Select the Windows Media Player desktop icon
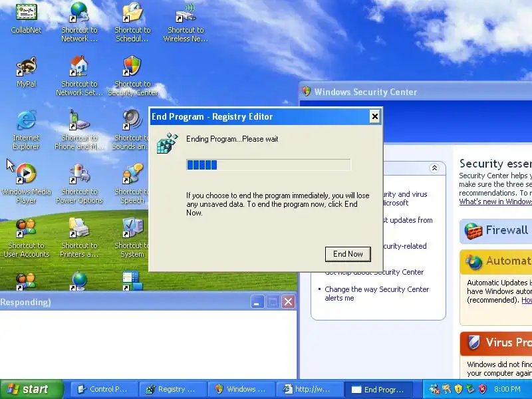 pyautogui.click(x=26, y=184)
